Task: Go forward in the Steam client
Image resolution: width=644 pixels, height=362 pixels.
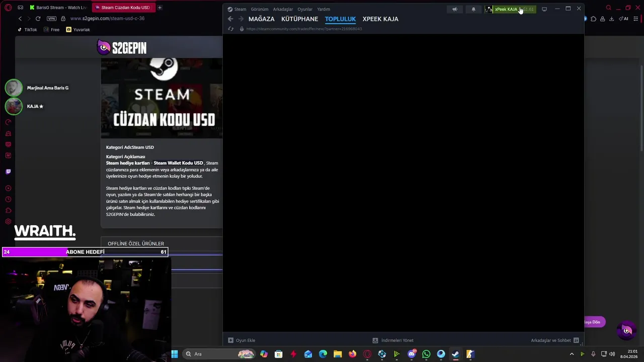Action: pyautogui.click(x=241, y=19)
